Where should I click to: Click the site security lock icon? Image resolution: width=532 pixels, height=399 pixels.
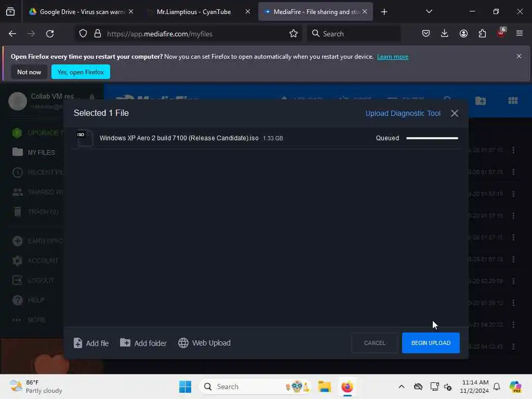(98, 34)
